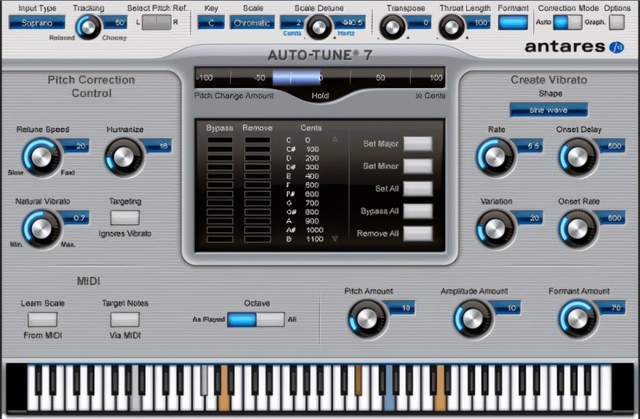Click the Scale Detune Cents value field
This screenshot has height=419, width=640.
point(293,22)
